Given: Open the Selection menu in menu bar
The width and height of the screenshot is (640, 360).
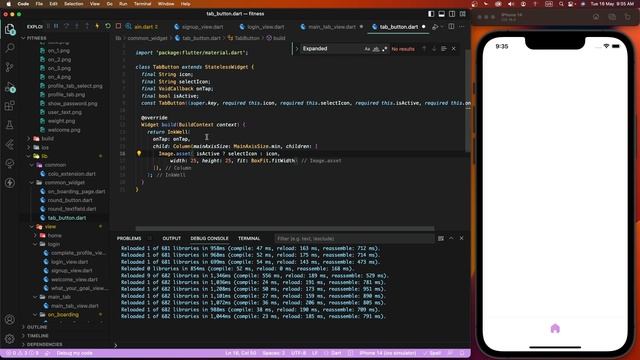Looking at the screenshot, I should point(73,4).
